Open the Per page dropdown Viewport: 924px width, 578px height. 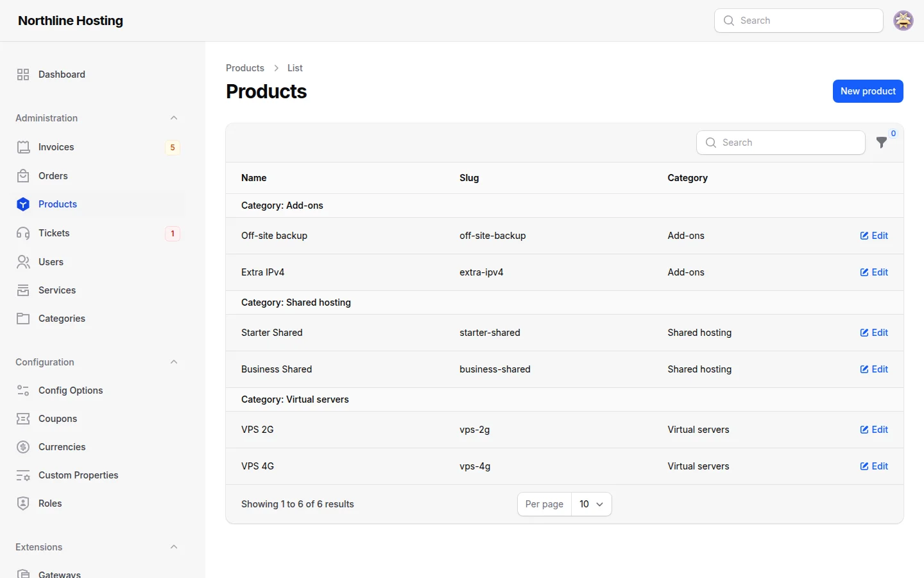591,504
